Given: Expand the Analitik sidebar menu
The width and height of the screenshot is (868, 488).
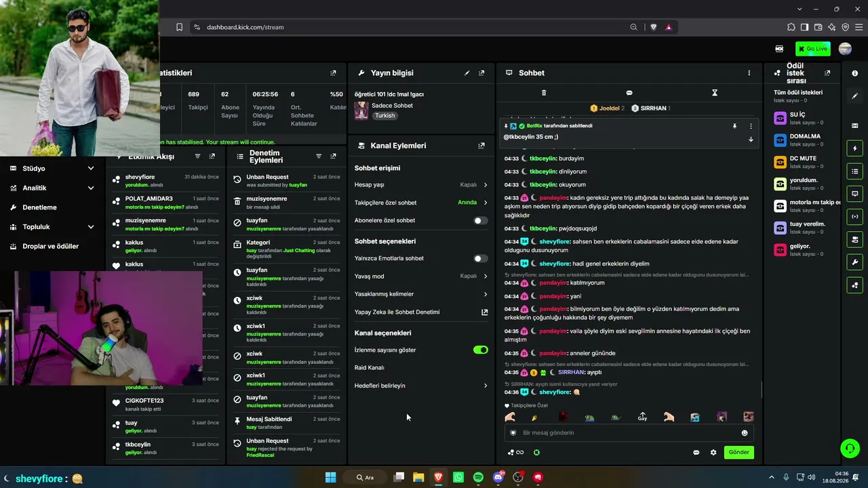Looking at the screenshot, I should 52,188.
